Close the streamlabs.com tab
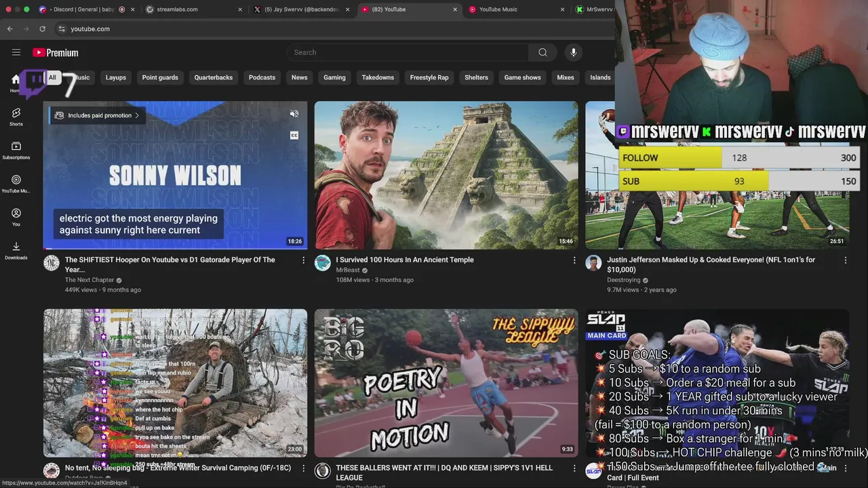 [240, 9]
